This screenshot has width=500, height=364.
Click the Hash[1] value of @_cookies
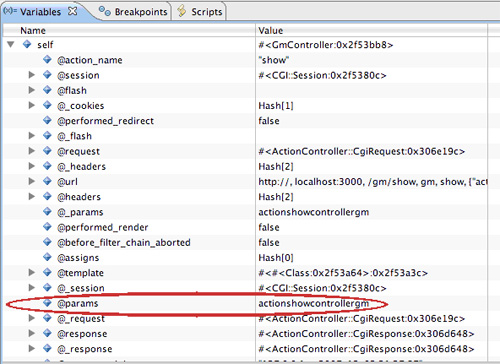[276, 106]
